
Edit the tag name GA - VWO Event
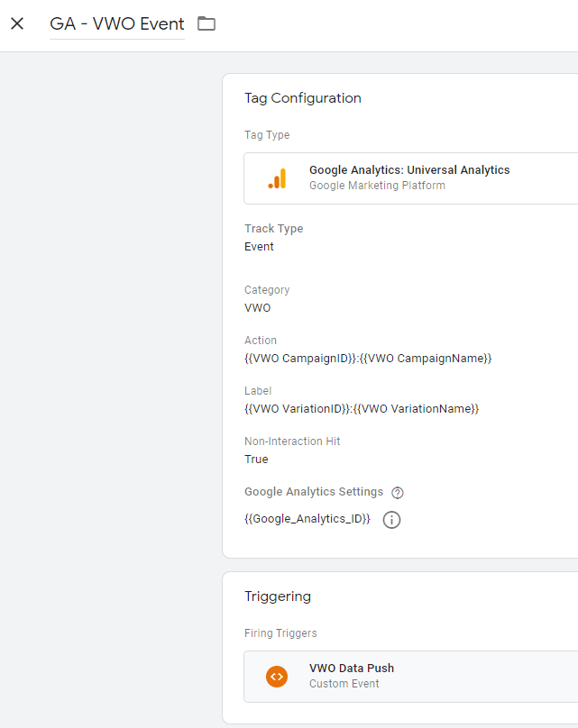pos(117,23)
